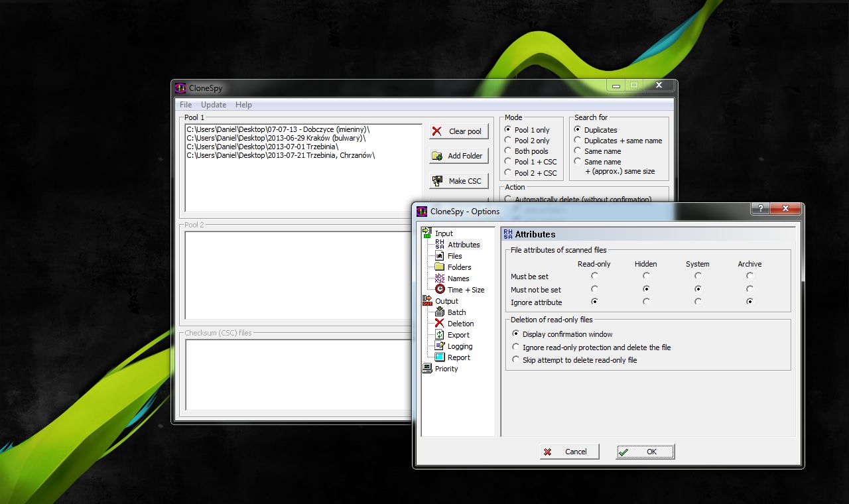Select Pool 1 only mode
The height and width of the screenshot is (504, 849).
[x=527, y=130]
